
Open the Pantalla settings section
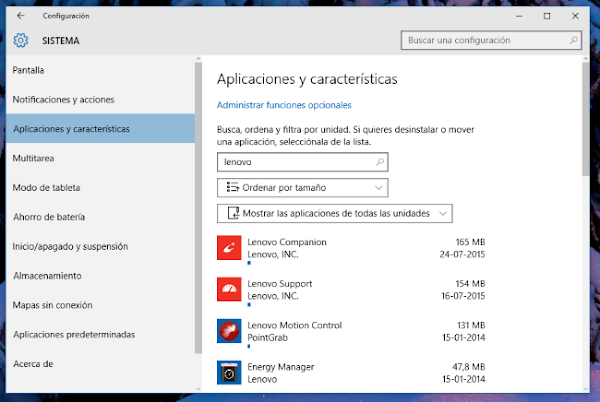click(x=100, y=70)
